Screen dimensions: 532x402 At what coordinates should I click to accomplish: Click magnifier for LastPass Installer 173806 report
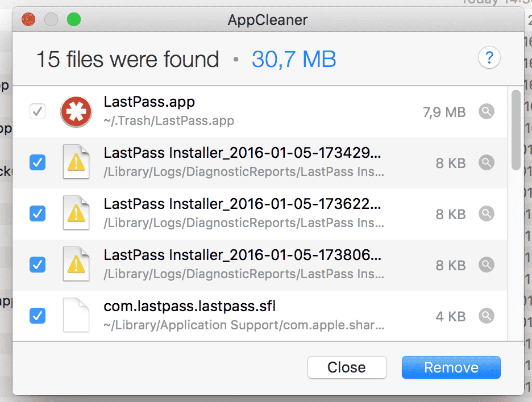pyautogui.click(x=486, y=265)
